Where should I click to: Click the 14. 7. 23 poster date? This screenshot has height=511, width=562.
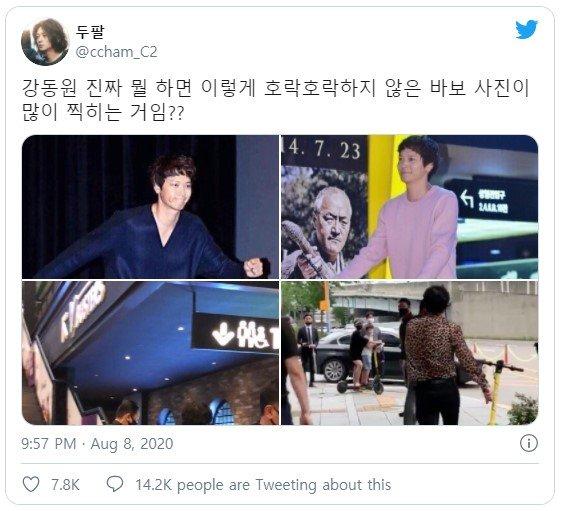point(323,149)
